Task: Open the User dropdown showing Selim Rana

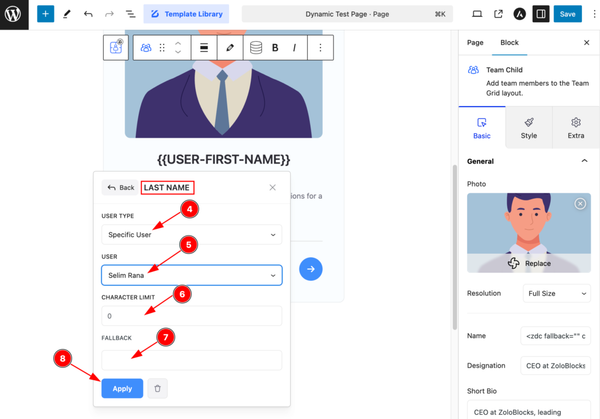Action: [191, 275]
